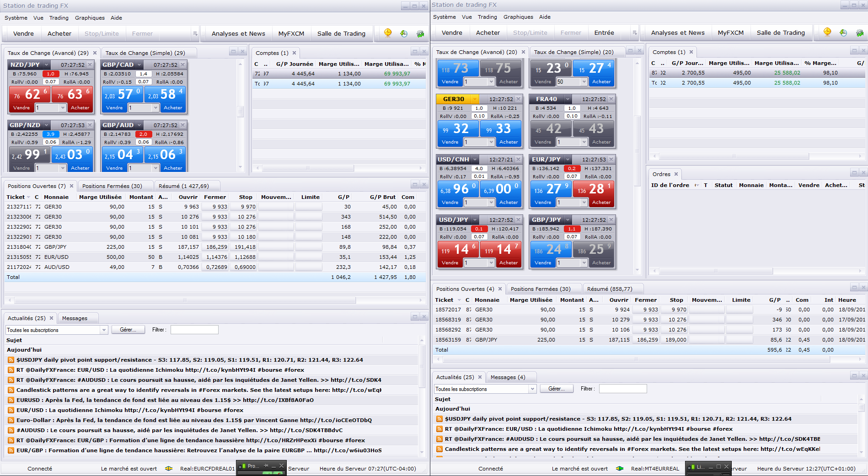
Task: Click the left Positions Ouvertes horizontal scrollbar
Action: [185, 300]
